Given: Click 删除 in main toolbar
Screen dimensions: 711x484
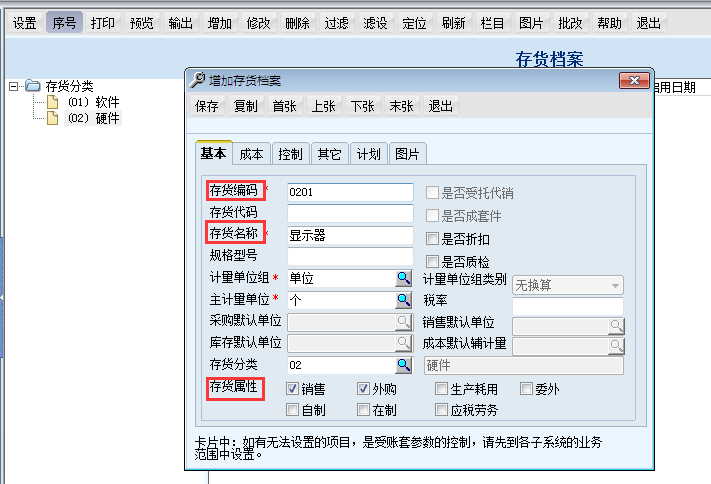Looking at the screenshot, I should tap(298, 23).
